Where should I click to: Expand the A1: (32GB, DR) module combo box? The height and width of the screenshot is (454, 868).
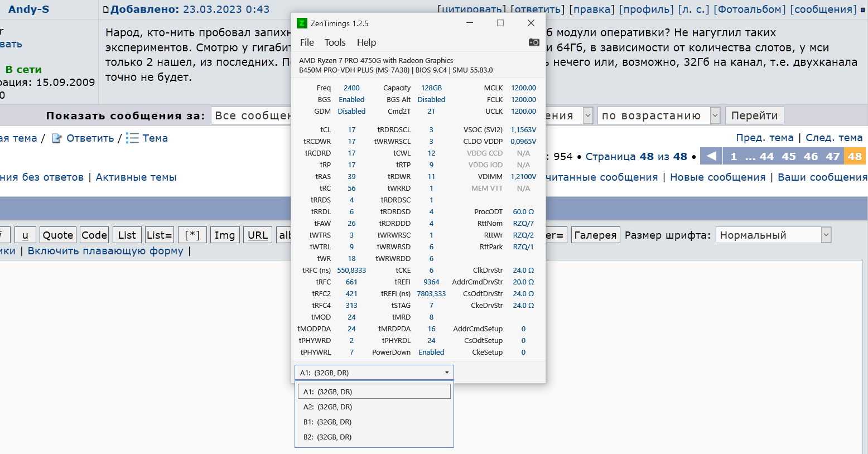tap(374, 373)
